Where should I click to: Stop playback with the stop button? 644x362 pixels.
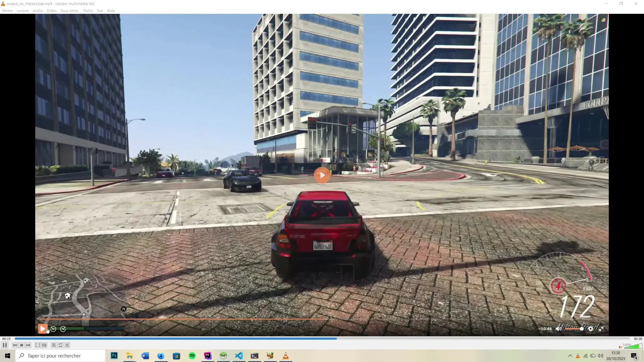tap(21, 345)
